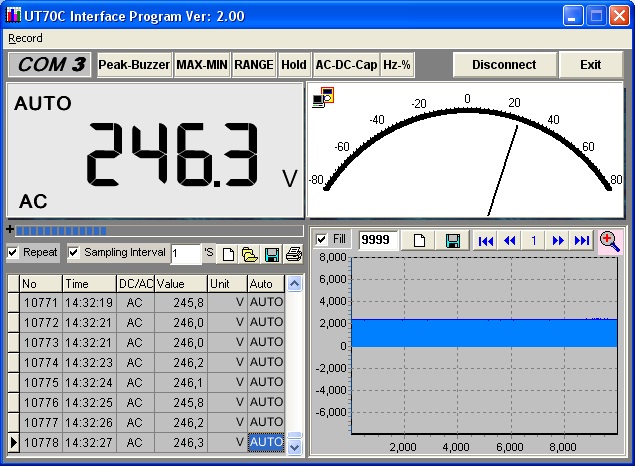The image size is (636, 468).
Task: Jump to first graph page
Action: click(x=486, y=241)
